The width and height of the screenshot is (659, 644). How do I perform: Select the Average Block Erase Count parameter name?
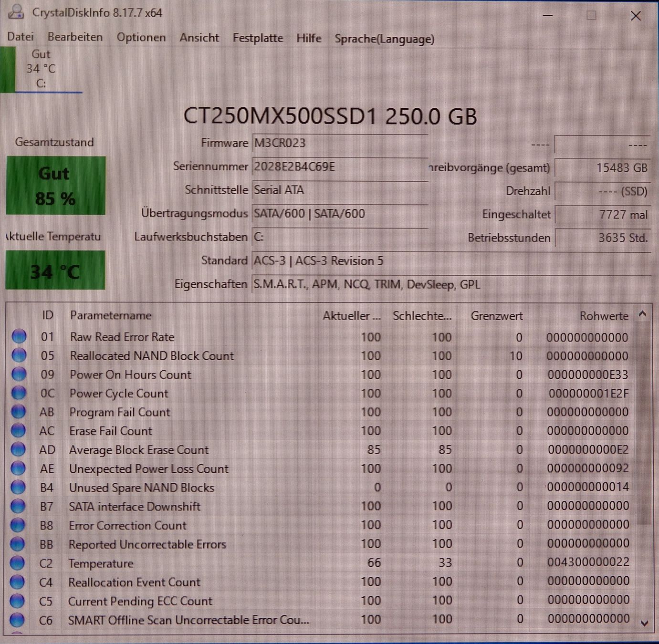(139, 450)
